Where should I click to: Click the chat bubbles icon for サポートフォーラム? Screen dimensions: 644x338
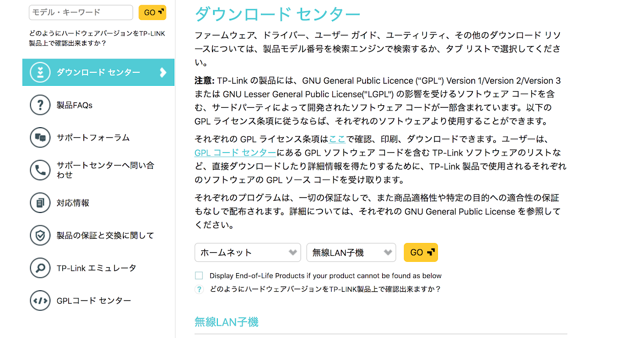point(40,137)
